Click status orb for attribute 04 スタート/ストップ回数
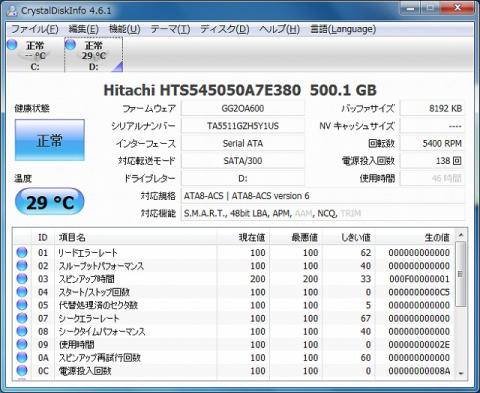This screenshot has height=393, width=480. coord(22,292)
